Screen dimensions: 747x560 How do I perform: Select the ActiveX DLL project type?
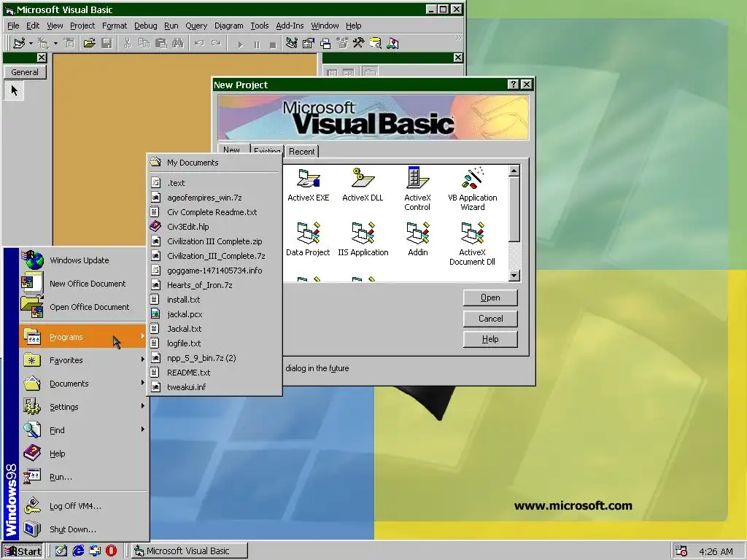(363, 185)
